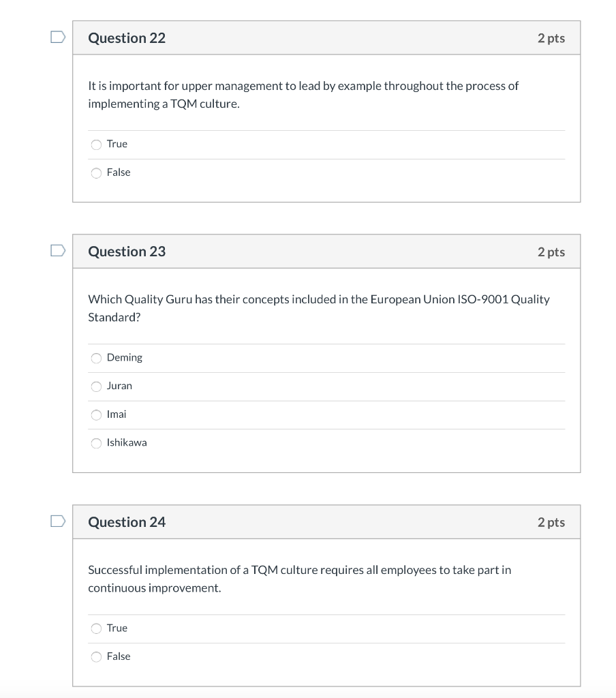Choose Imai in Question 23
616x698 pixels.
[96, 414]
